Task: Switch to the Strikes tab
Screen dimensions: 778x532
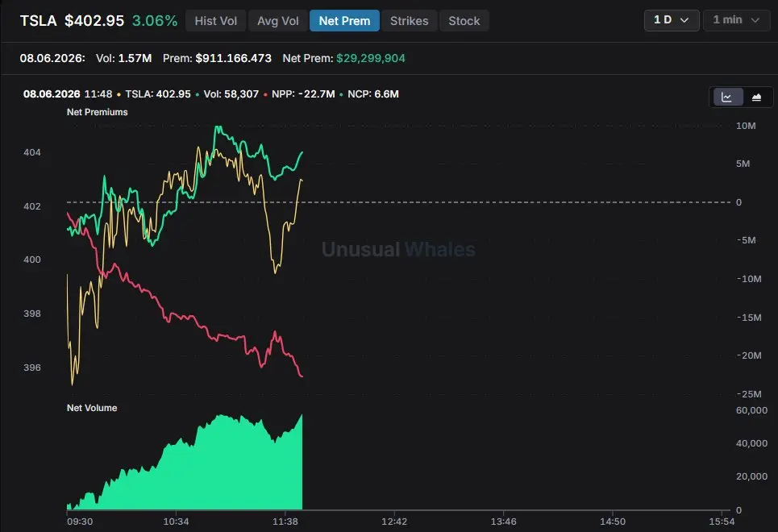Action: click(x=409, y=21)
